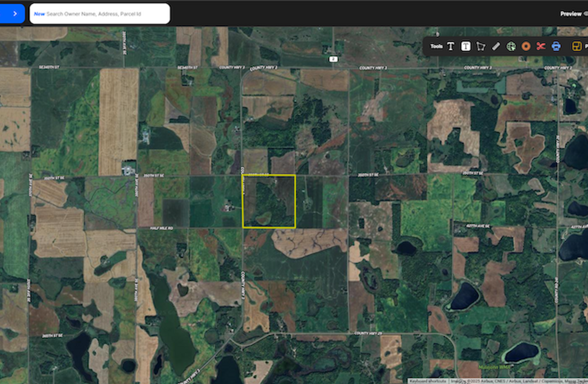Choose the ruler measure tool
Screen dimensions: 588x384
click(x=495, y=46)
